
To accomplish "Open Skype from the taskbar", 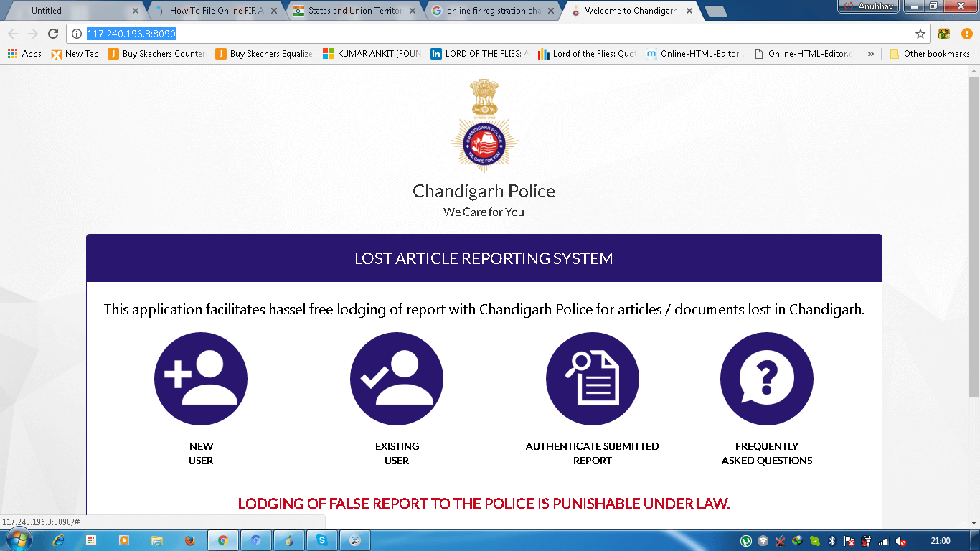I will tap(322, 540).
